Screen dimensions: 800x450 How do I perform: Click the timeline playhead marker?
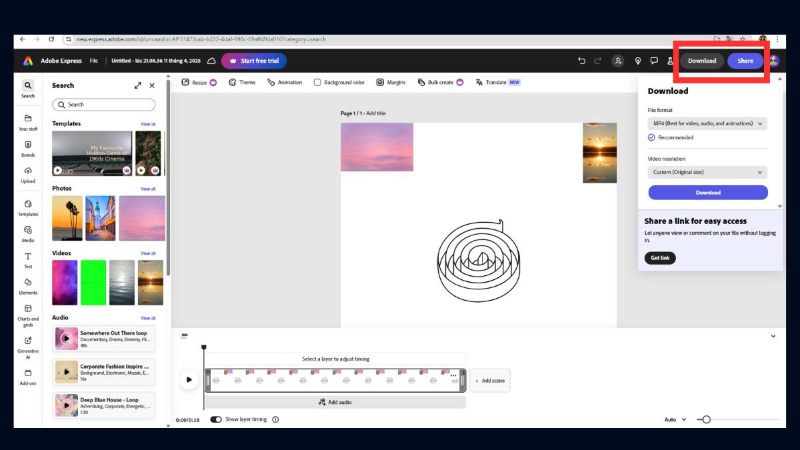point(204,347)
